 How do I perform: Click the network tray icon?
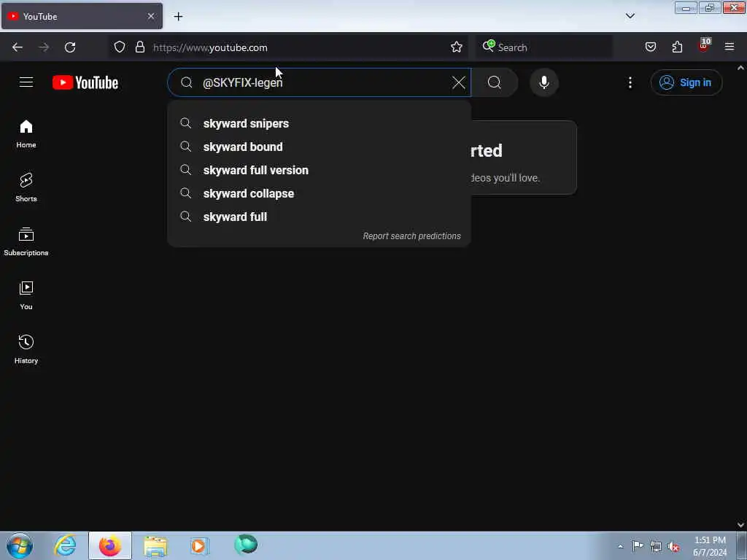pyautogui.click(x=656, y=546)
